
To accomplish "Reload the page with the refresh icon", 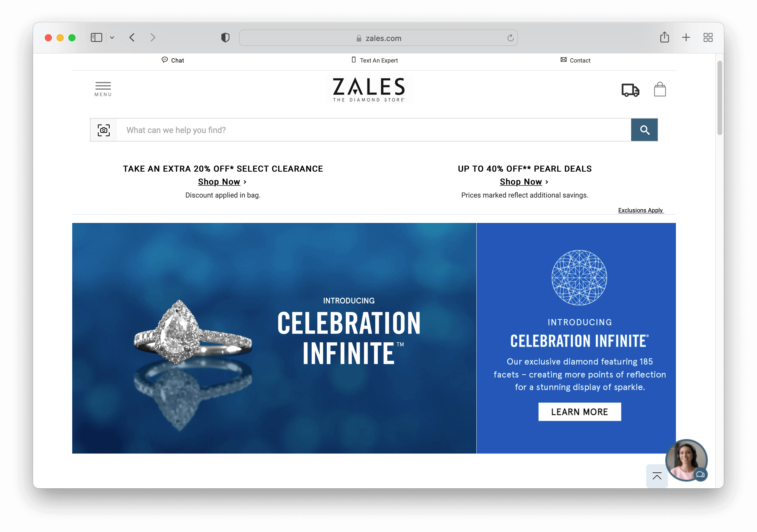I will tap(510, 38).
